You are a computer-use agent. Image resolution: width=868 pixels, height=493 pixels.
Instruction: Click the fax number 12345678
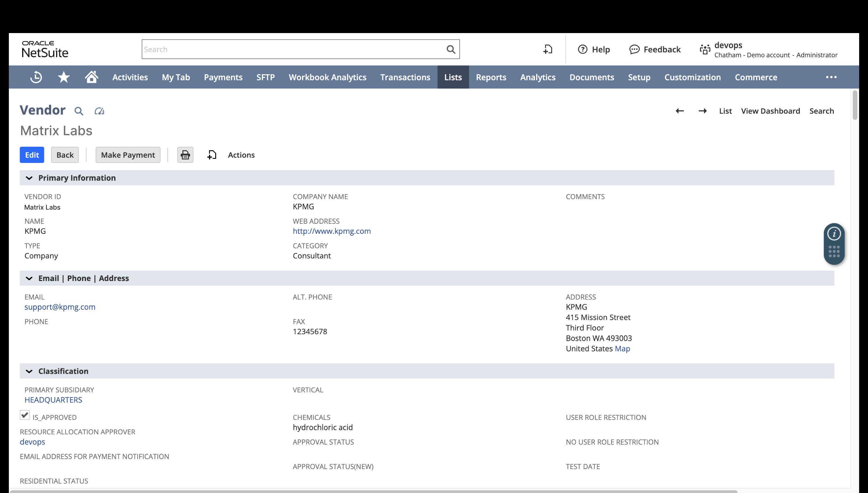pos(310,332)
